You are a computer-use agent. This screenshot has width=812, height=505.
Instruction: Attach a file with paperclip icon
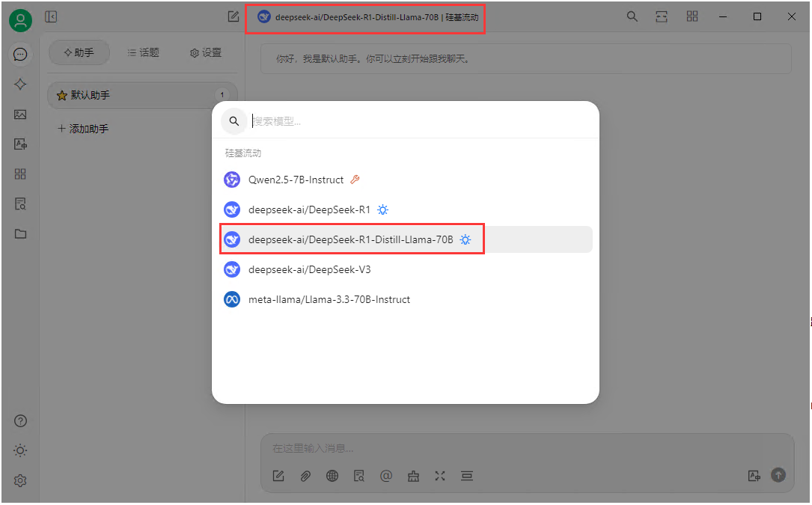(305, 476)
